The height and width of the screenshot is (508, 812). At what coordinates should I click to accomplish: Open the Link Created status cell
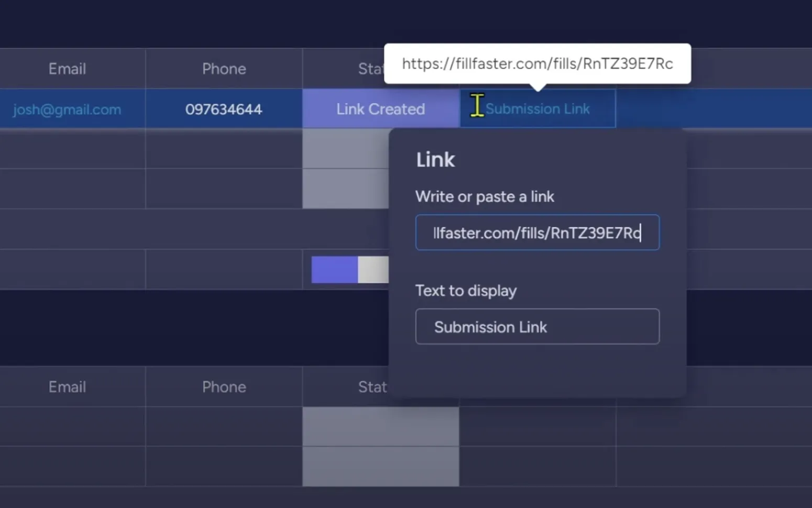click(381, 109)
